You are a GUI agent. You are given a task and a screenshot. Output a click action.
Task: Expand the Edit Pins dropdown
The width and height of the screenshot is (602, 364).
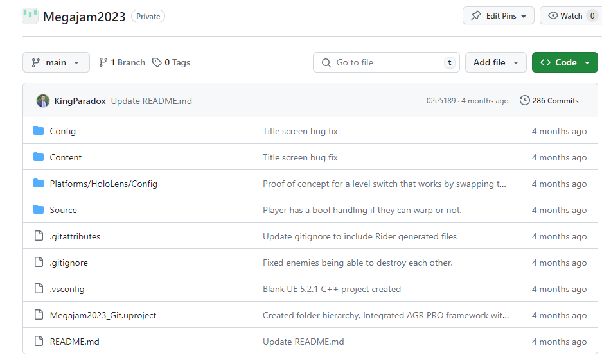coord(498,16)
